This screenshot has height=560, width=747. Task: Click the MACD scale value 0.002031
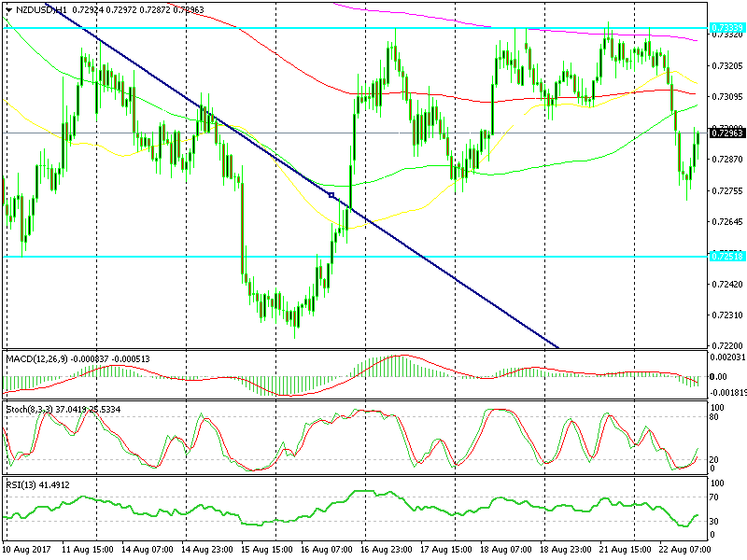(x=728, y=357)
